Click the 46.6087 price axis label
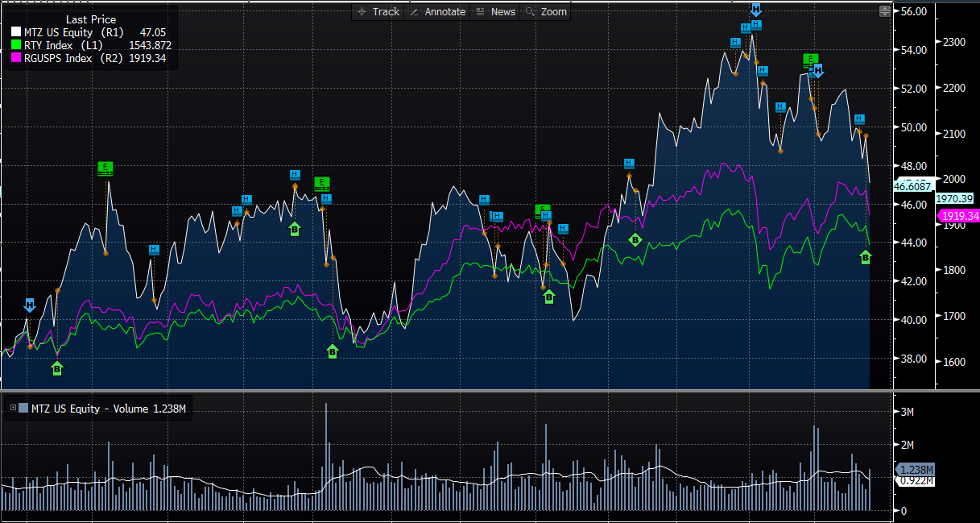This screenshot has height=523, width=980. pyautogui.click(x=912, y=186)
